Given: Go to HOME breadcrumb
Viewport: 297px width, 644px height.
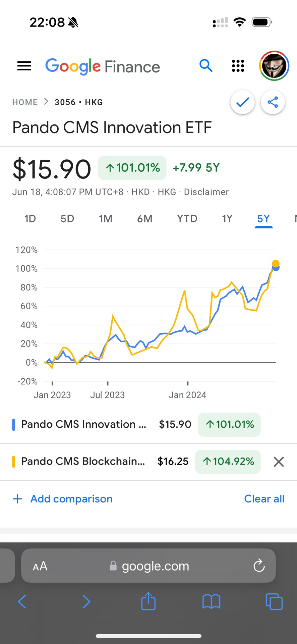Looking at the screenshot, I should tap(25, 102).
